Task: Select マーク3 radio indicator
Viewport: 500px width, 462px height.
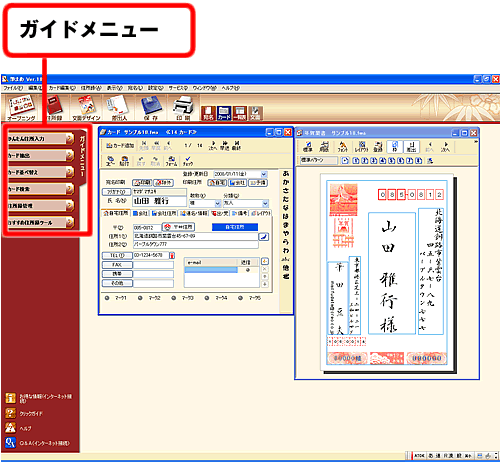Action: [174, 298]
